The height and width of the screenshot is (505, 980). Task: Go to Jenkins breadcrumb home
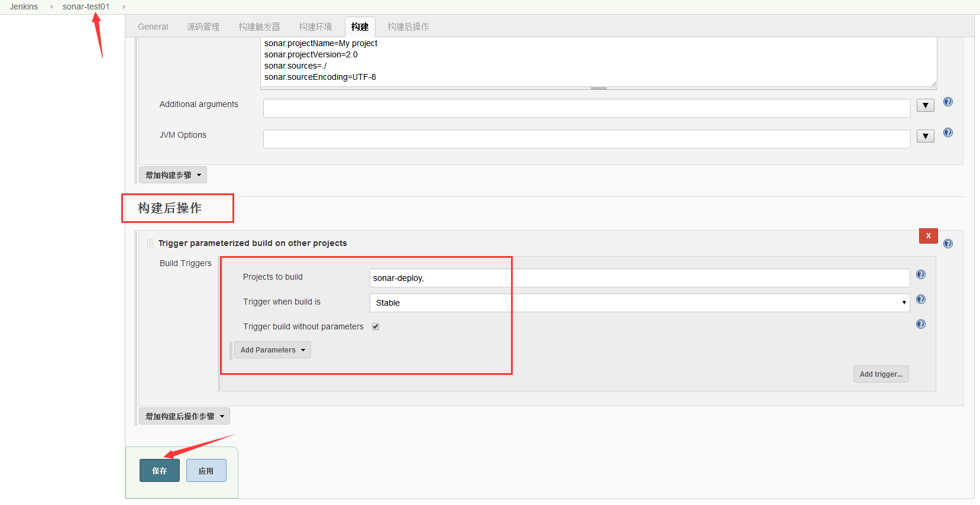pos(24,7)
